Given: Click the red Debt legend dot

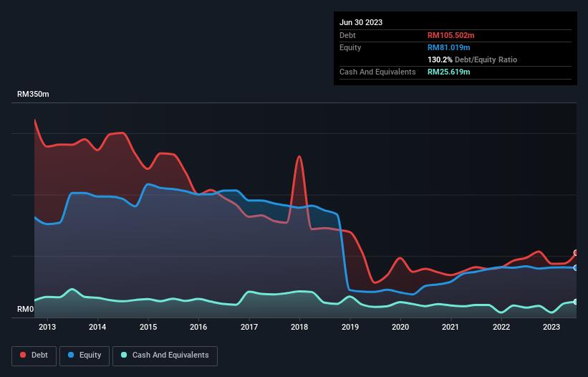Looking at the screenshot, I should tap(23, 355).
